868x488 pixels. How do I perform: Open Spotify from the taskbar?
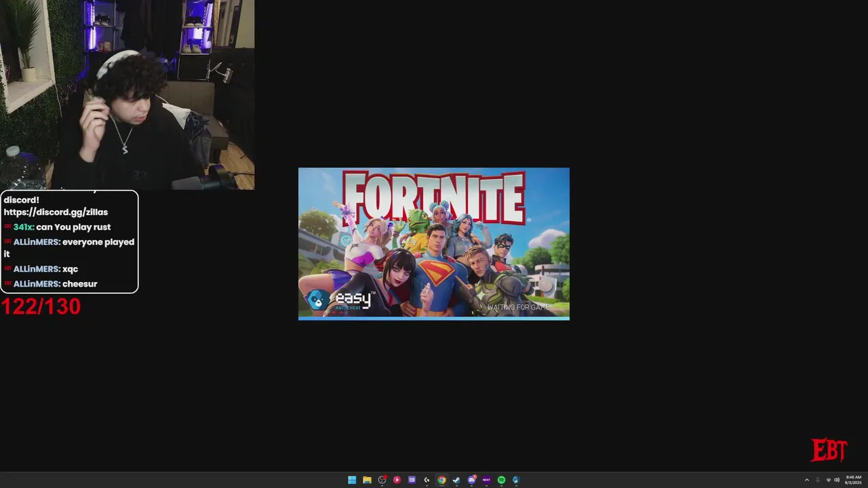coord(501,480)
